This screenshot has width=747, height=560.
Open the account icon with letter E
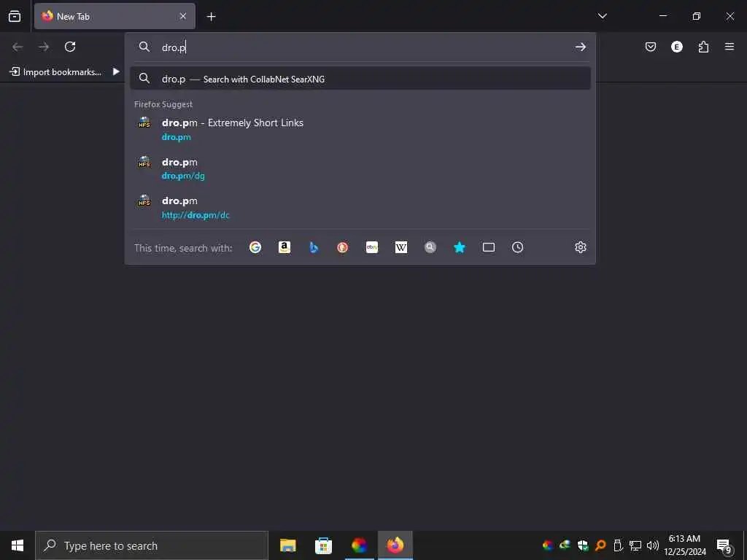[676, 47]
